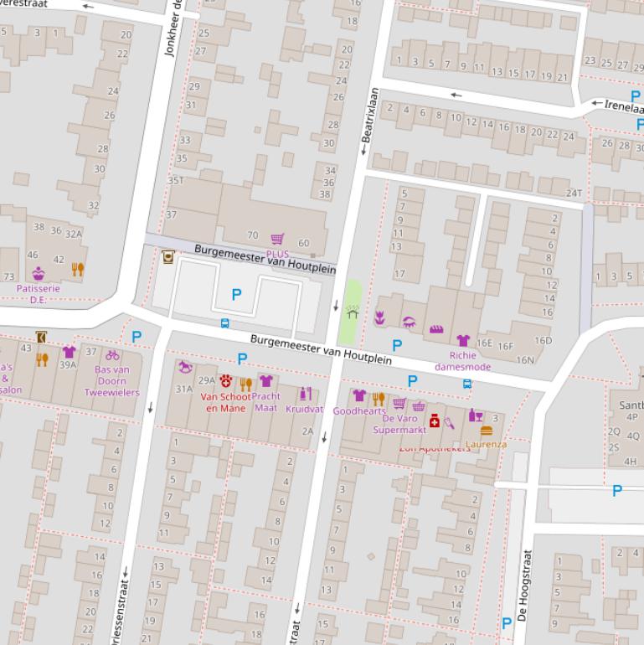The image size is (644, 645).
Task: Click the Bas van Doorn bicycle shop icon
Action: [112, 354]
